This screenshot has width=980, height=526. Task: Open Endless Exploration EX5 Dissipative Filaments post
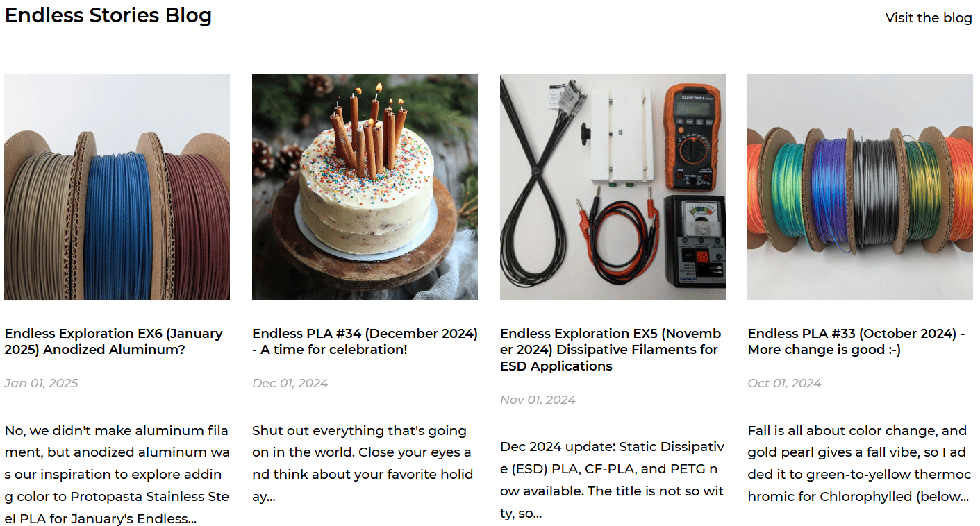click(611, 350)
